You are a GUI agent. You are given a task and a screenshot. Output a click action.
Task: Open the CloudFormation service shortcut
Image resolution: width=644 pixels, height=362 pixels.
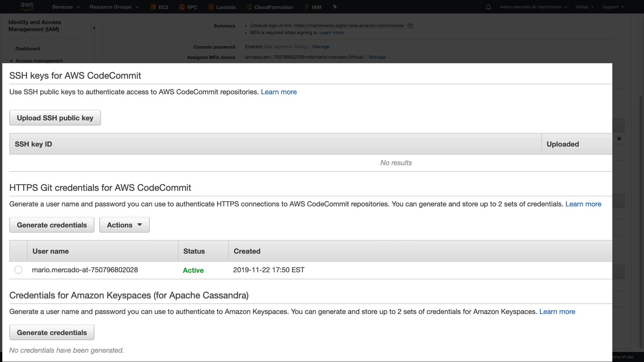point(270,7)
